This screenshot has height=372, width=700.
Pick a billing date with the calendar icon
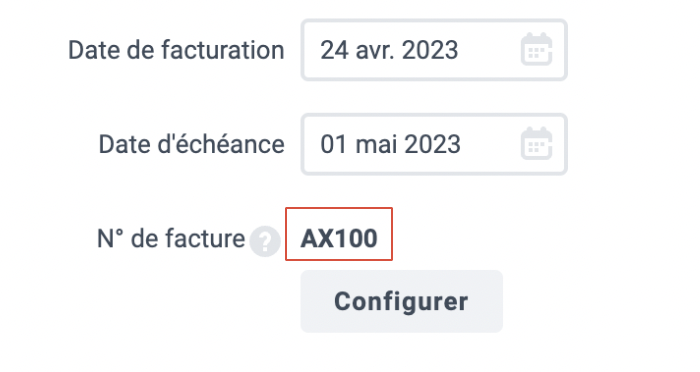537,50
